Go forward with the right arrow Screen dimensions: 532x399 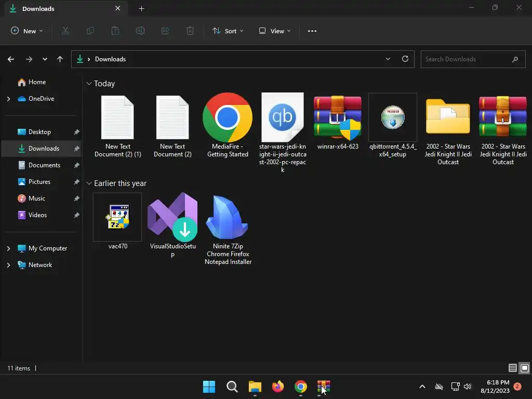click(29, 59)
